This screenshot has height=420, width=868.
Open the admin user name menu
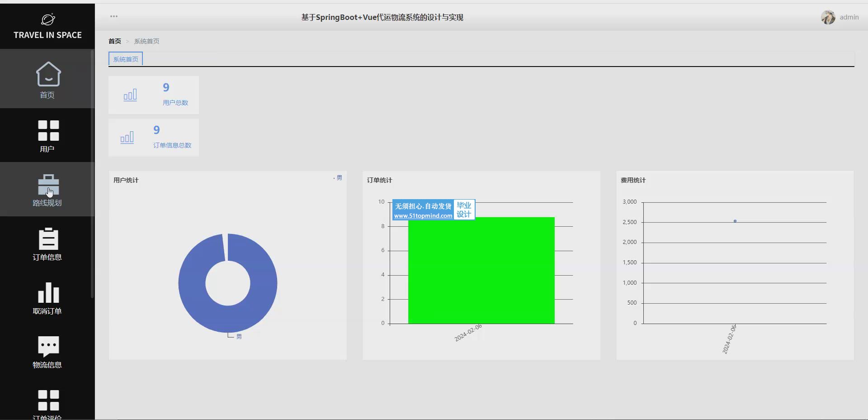click(849, 17)
